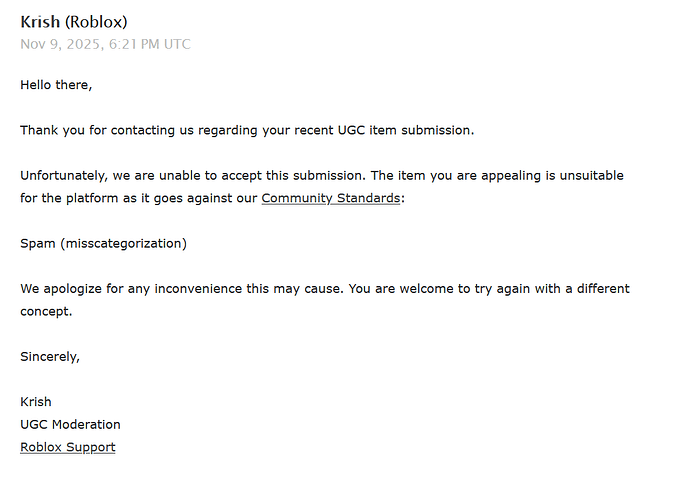Click the 'Sincerely,' closing line

(x=50, y=356)
